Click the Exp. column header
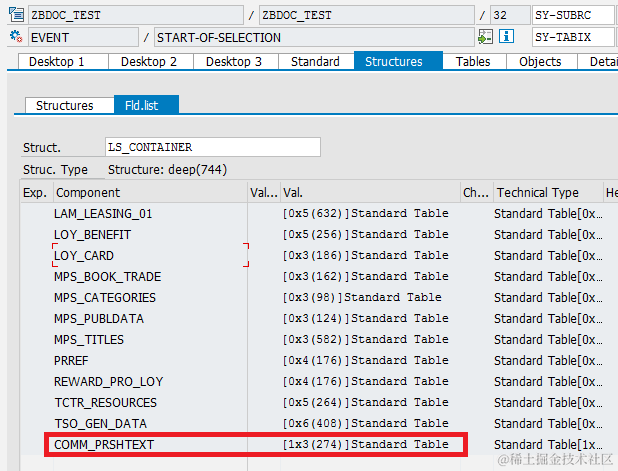 click(x=37, y=192)
